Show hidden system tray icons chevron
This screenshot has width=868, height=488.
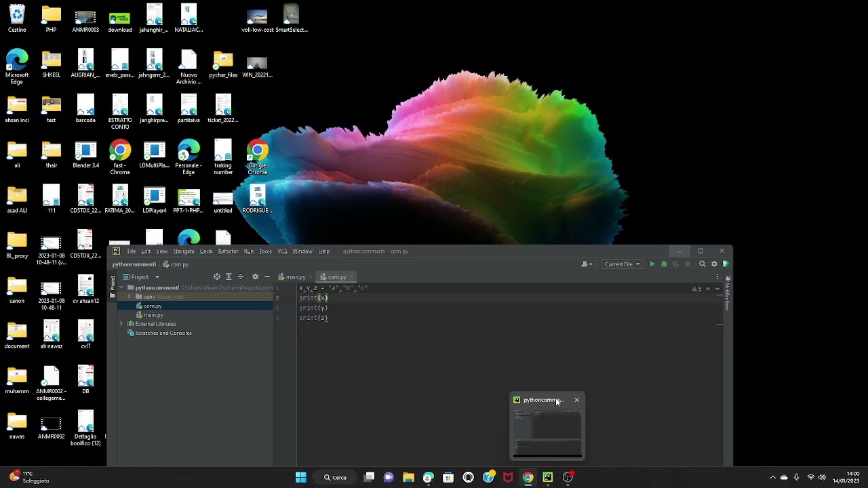pyautogui.click(x=772, y=477)
